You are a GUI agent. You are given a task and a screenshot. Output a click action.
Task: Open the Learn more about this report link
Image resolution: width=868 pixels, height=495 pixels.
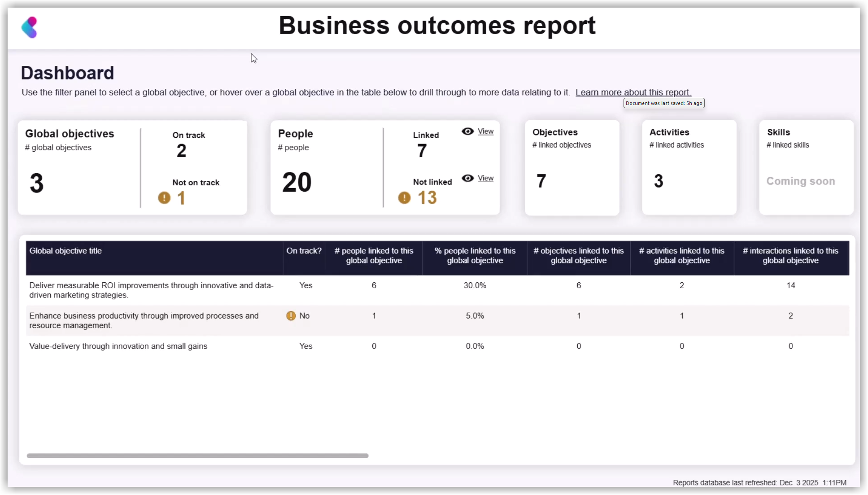tap(633, 92)
